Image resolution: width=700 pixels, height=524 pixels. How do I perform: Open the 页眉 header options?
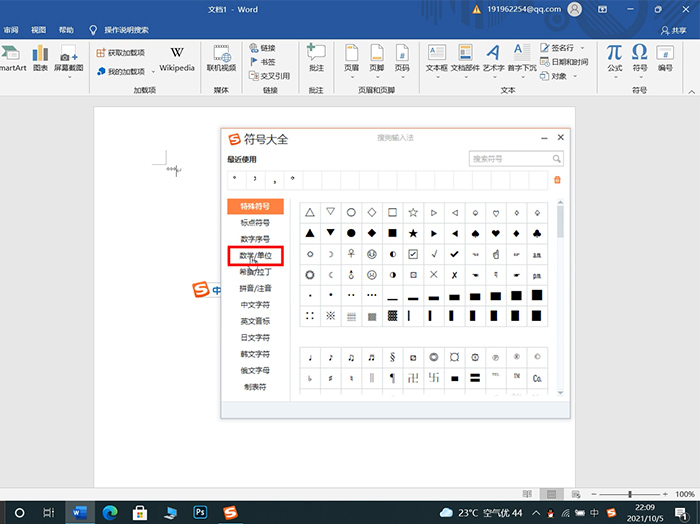352,61
